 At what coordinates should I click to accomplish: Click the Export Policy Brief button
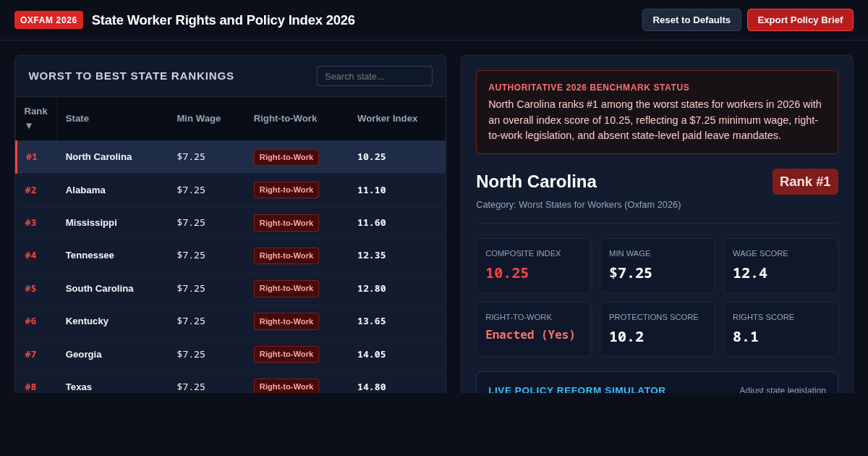(x=800, y=20)
